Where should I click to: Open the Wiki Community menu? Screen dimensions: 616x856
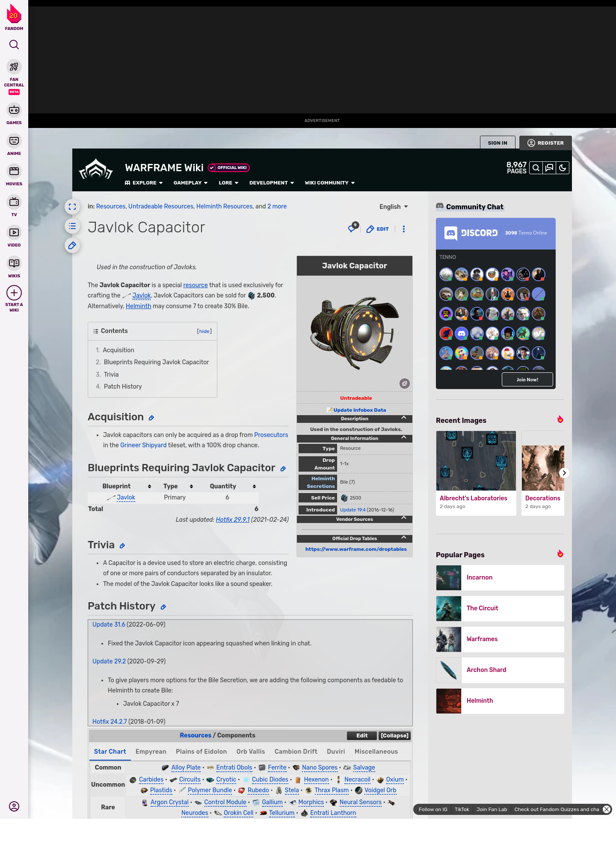(330, 183)
